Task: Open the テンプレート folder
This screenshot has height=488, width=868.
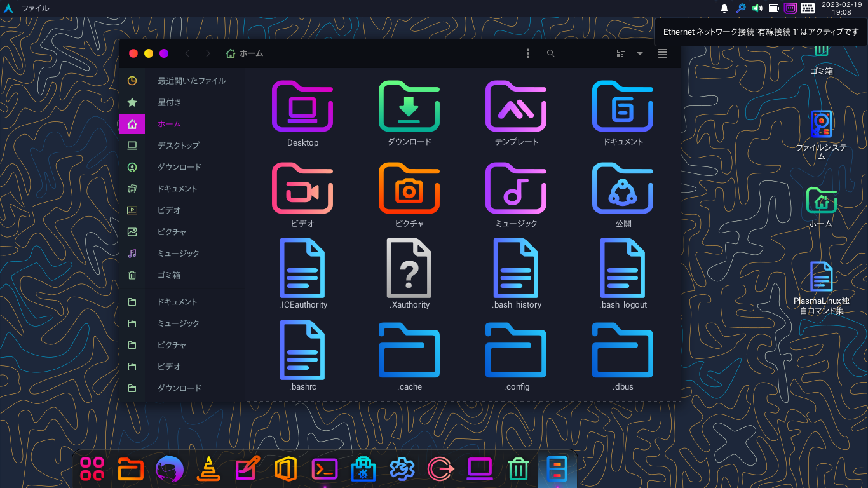Action: point(516,114)
